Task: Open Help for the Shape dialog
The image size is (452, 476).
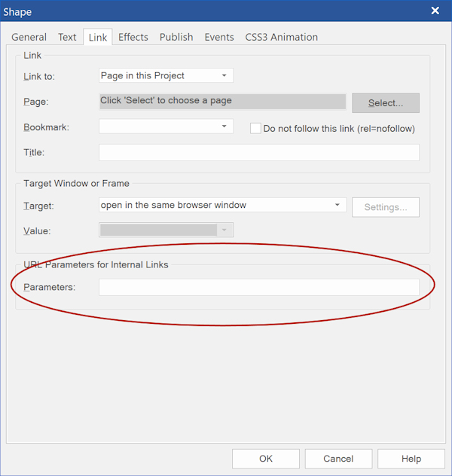Action: [411, 459]
